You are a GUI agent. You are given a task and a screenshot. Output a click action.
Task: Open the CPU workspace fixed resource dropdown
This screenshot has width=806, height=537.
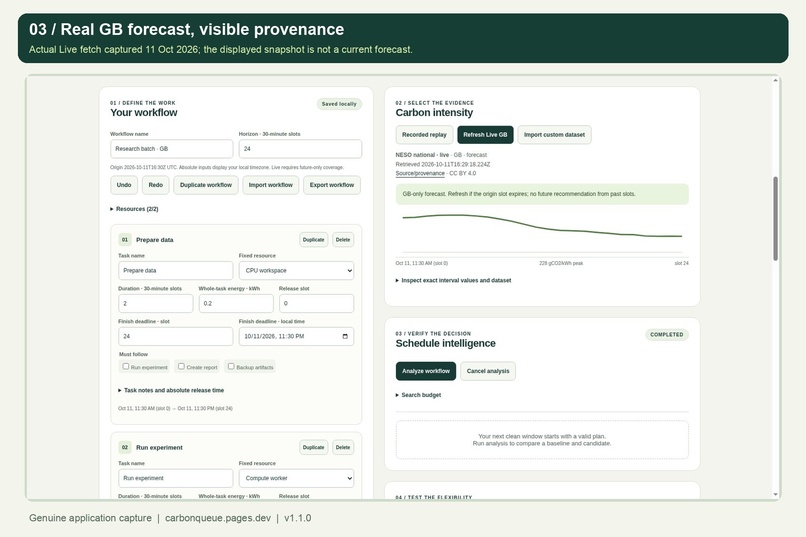tap(296, 270)
